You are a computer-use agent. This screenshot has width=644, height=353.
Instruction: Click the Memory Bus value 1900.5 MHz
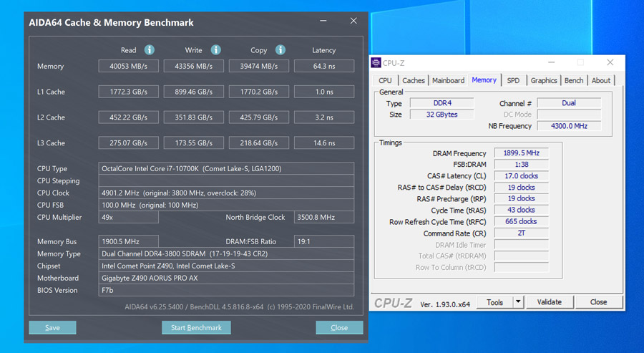point(129,241)
